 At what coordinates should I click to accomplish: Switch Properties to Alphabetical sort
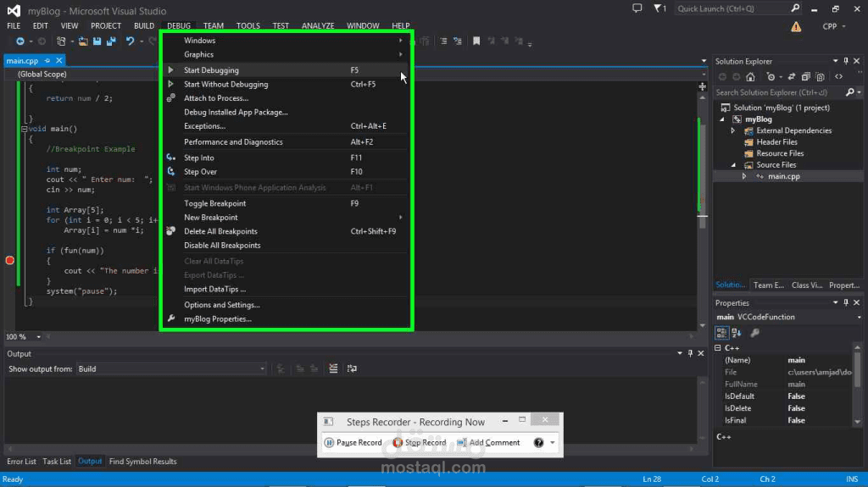pos(737,333)
